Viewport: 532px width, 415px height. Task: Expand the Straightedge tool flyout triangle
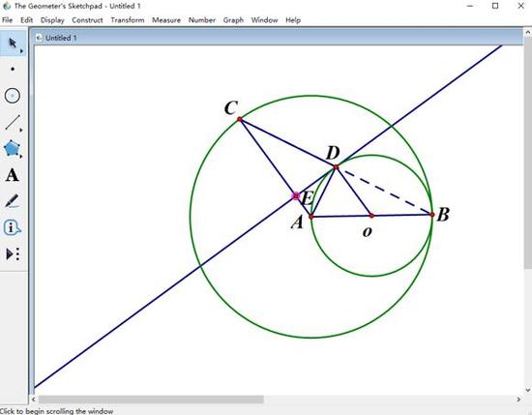click(x=21, y=130)
